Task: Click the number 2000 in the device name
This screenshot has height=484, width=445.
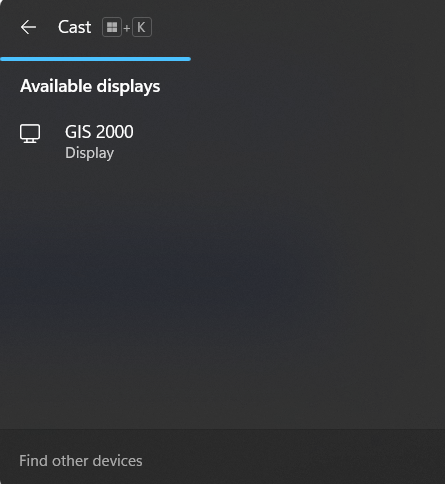Action: [x=115, y=132]
